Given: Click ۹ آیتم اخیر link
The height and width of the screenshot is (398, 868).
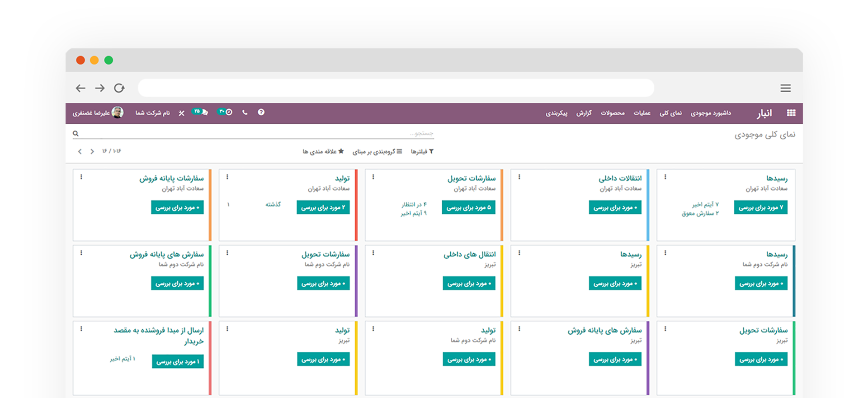Looking at the screenshot, I should point(413,213).
